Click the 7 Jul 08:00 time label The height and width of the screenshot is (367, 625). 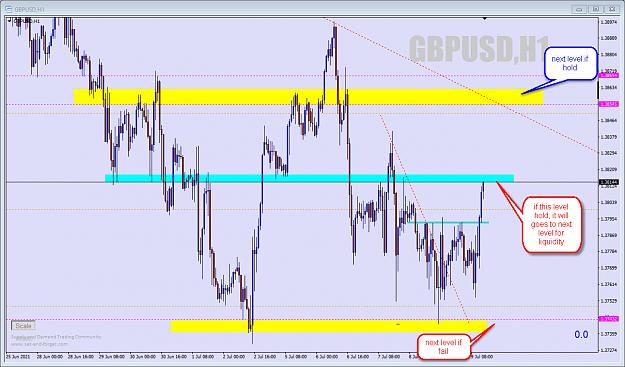pos(389,356)
